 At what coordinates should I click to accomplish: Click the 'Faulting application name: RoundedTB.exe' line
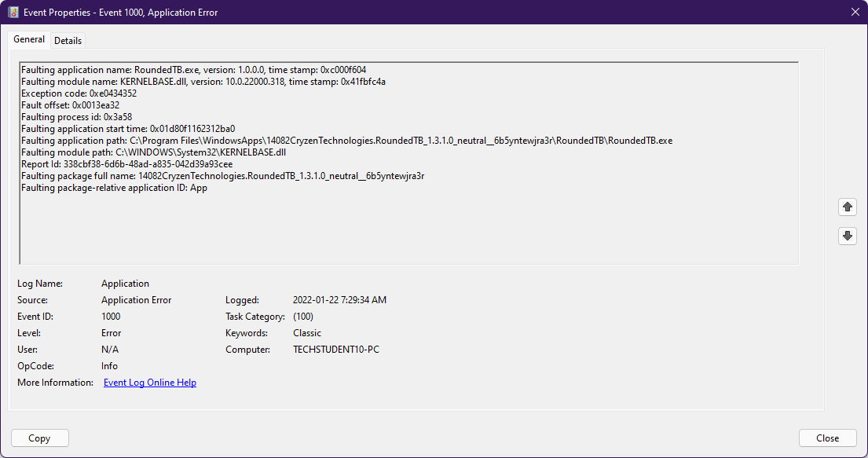[194, 70]
